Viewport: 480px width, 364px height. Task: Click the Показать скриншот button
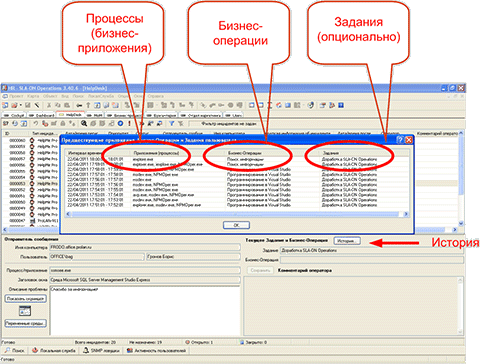pyautogui.click(x=25, y=298)
